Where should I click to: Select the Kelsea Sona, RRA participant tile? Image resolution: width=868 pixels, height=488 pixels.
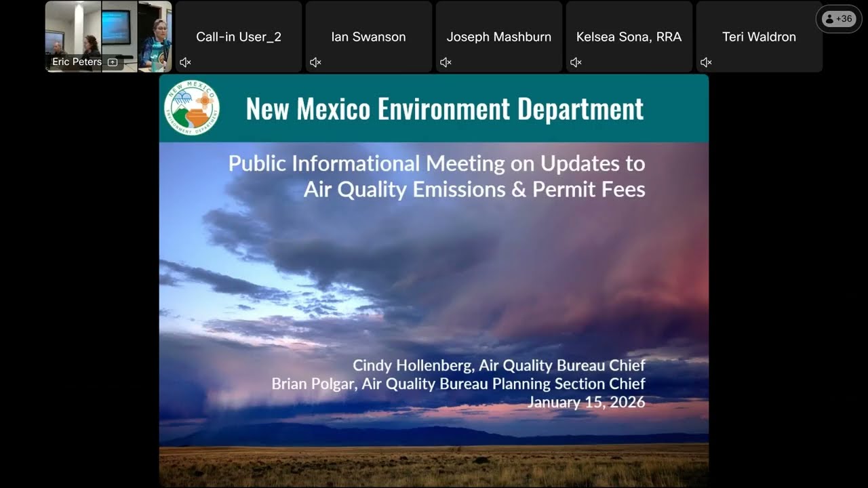pyautogui.click(x=629, y=37)
